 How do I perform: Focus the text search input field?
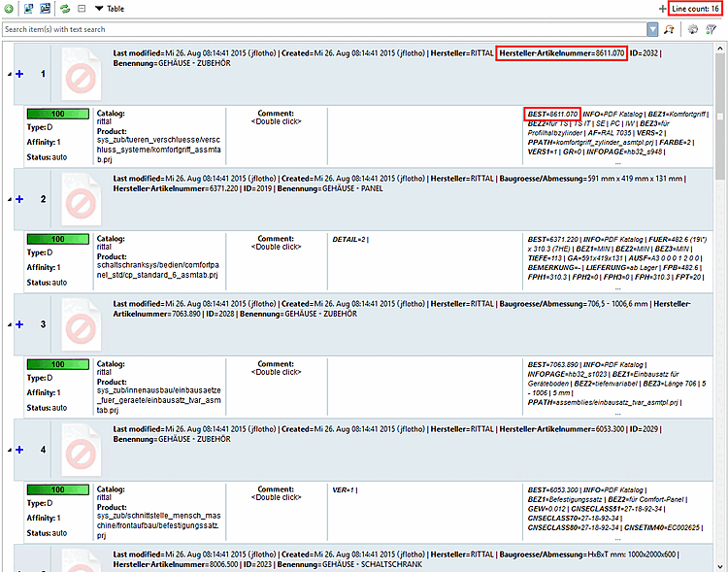pyautogui.click(x=324, y=29)
